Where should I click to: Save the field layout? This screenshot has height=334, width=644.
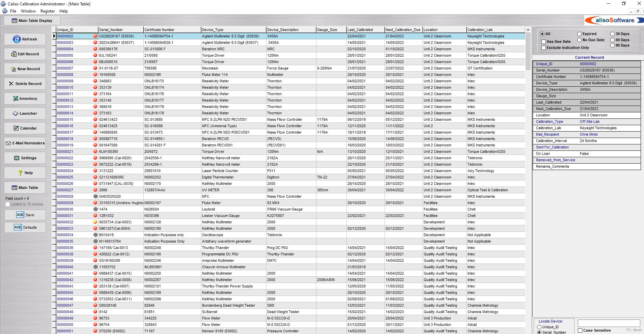(25, 215)
